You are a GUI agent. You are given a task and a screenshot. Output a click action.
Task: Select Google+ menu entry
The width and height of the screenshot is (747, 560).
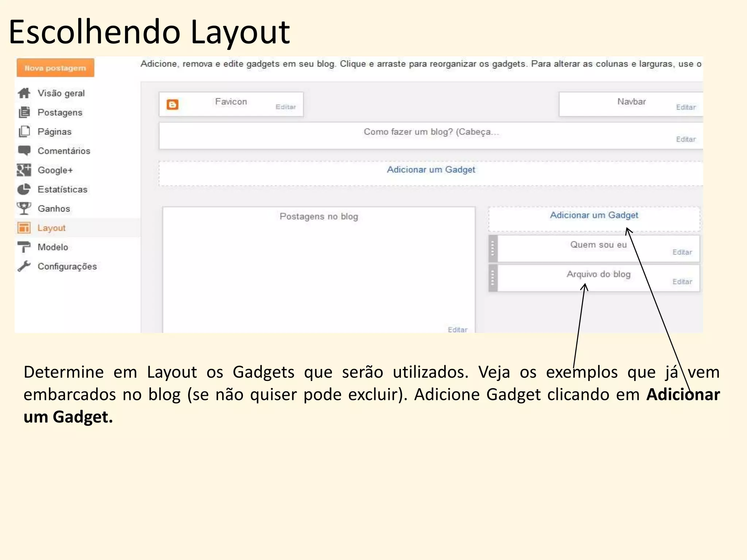55,170
